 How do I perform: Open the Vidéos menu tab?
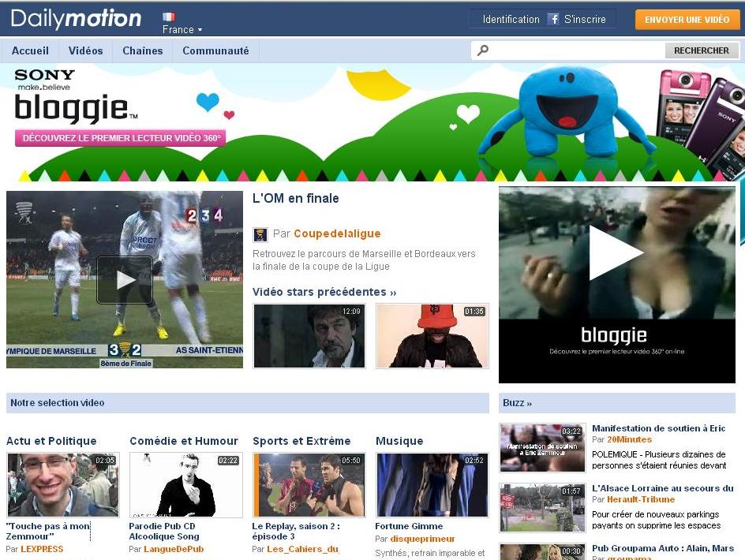click(85, 50)
